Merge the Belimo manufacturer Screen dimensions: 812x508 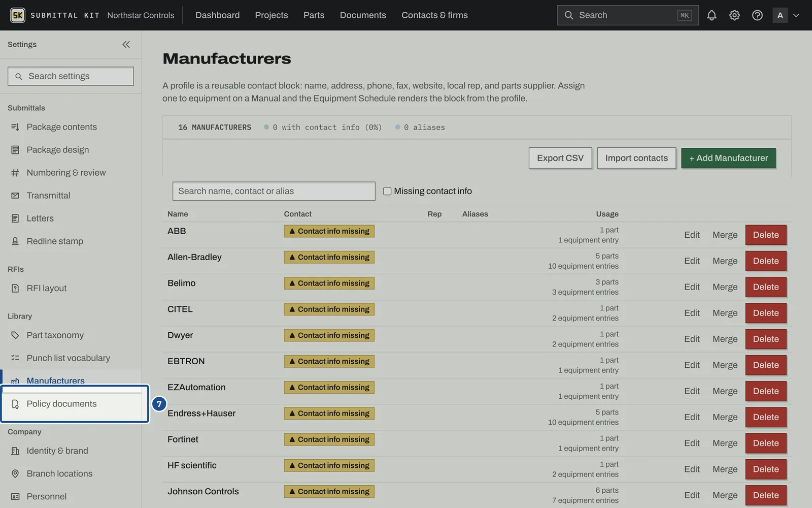pos(725,287)
